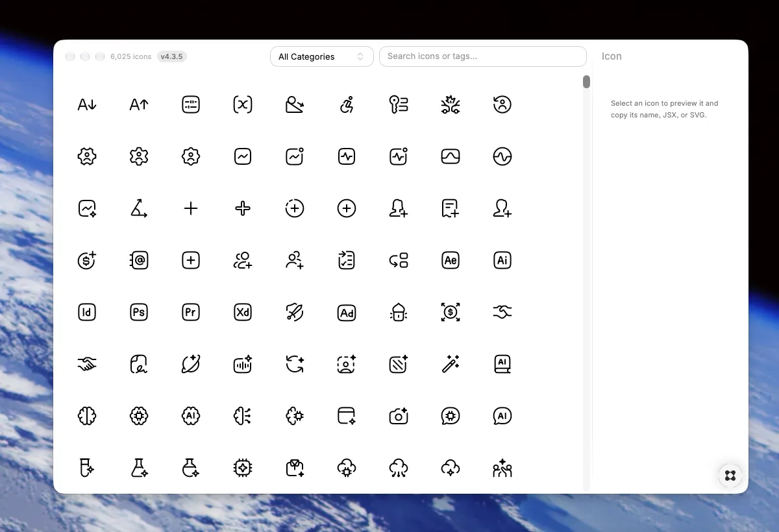Pick the sword and shield icon
The height and width of the screenshot is (532, 779).
(x=295, y=312)
